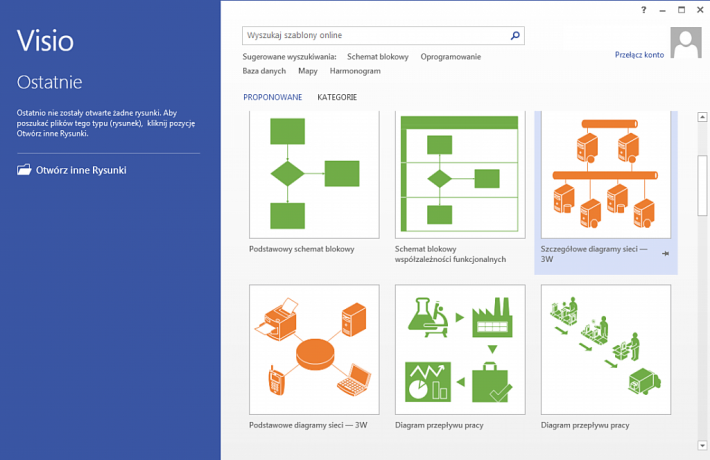The width and height of the screenshot is (710, 460).
Task: Click the vertical scrollbar thumb
Action: click(702, 185)
